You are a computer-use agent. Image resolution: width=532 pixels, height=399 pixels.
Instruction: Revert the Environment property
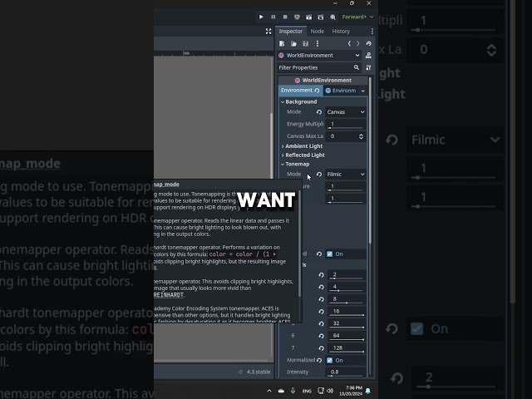pos(317,91)
